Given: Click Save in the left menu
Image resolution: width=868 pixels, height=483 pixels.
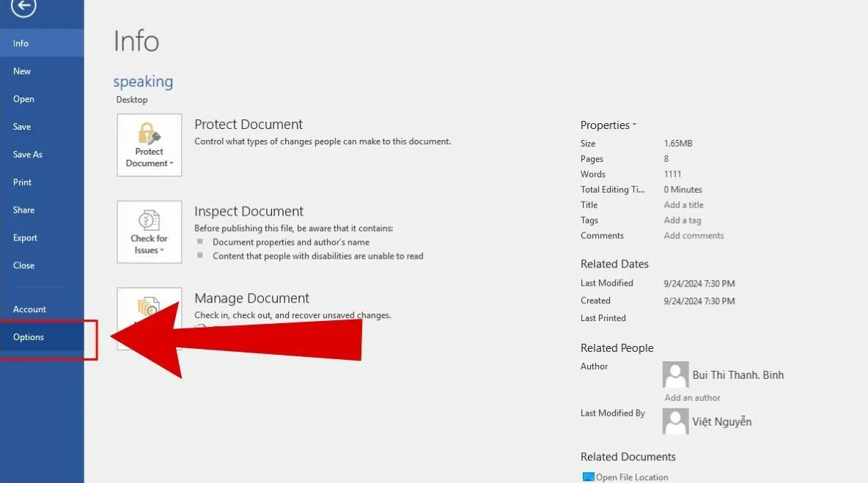Looking at the screenshot, I should click(x=42, y=126).
